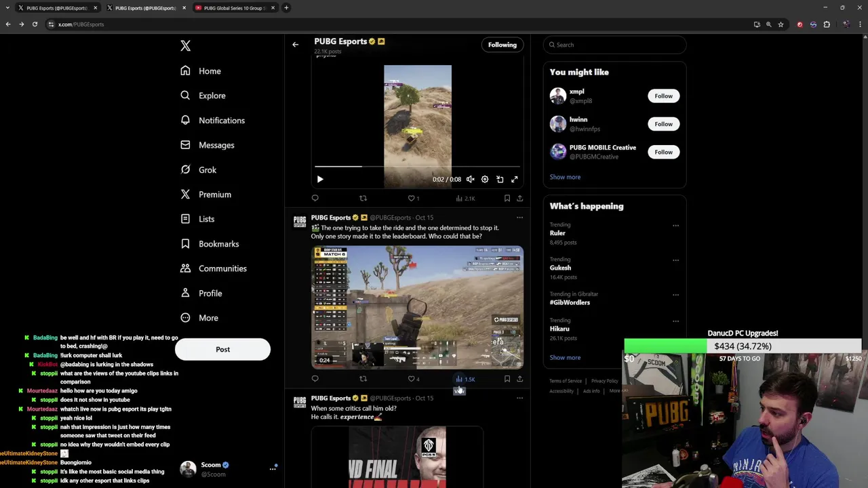Open xmpl profile avatar
Image resolution: width=868 pixels, height=488 pixels.
pyautogui.click(x=558, y=96)
